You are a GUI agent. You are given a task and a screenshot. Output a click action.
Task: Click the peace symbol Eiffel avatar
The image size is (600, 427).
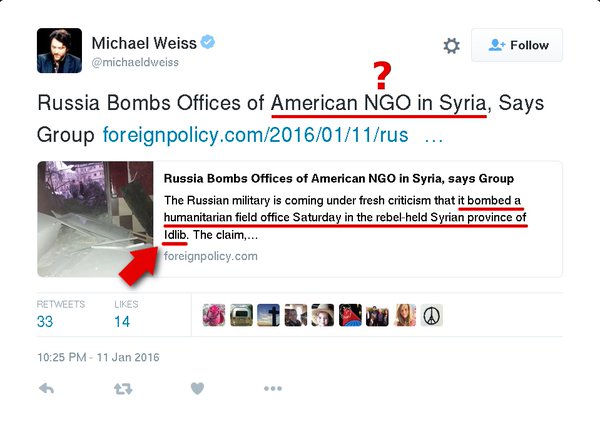pos(432,315)
